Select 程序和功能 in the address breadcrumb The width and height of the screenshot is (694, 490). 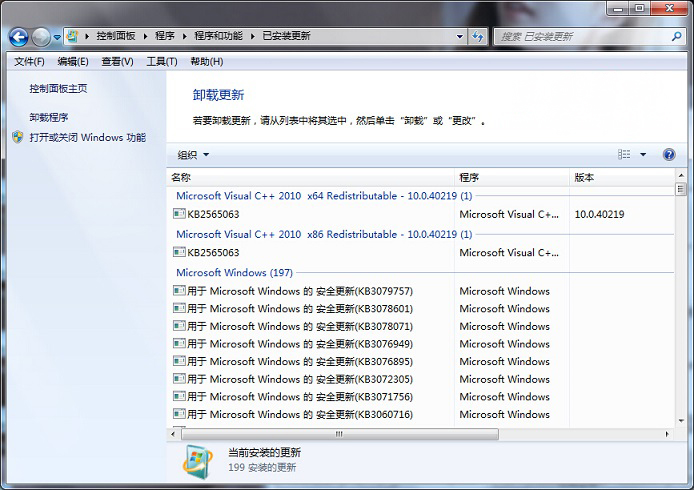[x=219, y=36]
